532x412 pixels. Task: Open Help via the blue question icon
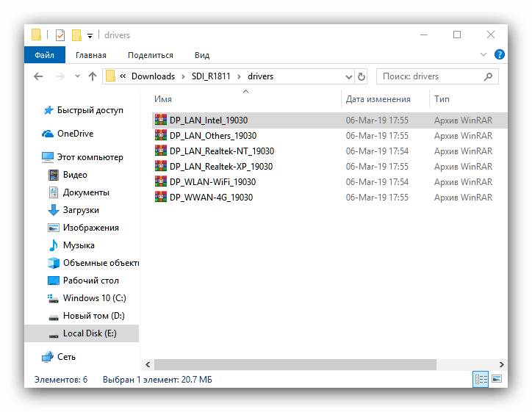click(500, 54)
